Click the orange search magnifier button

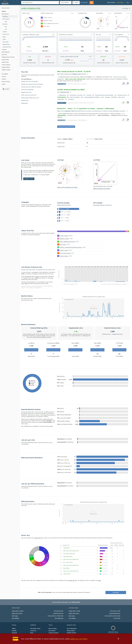click(91, 3)
